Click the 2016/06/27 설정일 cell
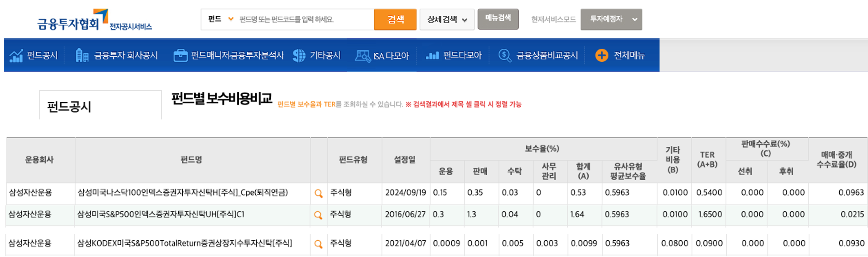 (405, 214)
